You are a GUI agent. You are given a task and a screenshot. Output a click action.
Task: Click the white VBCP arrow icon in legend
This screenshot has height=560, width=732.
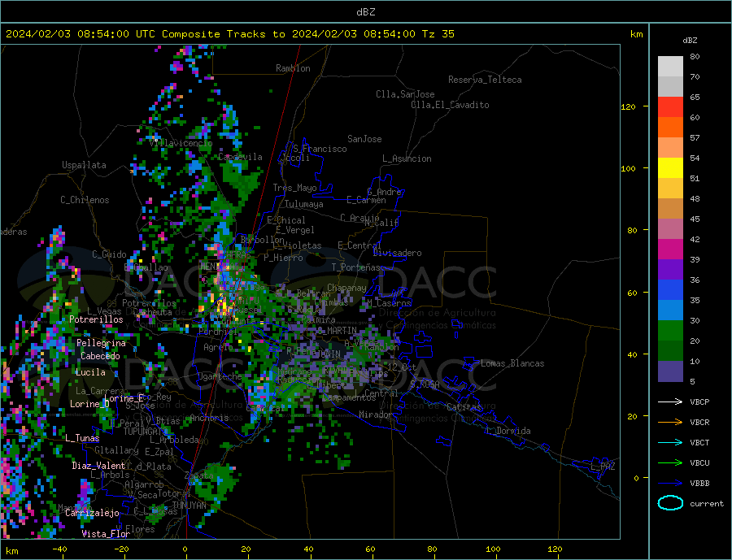[x=670, y=402]
